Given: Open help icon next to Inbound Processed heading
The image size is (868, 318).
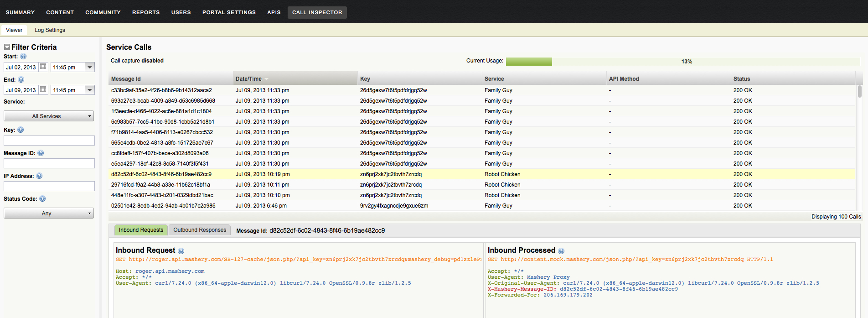Looking at the screenshot, I should click(561, 251).
